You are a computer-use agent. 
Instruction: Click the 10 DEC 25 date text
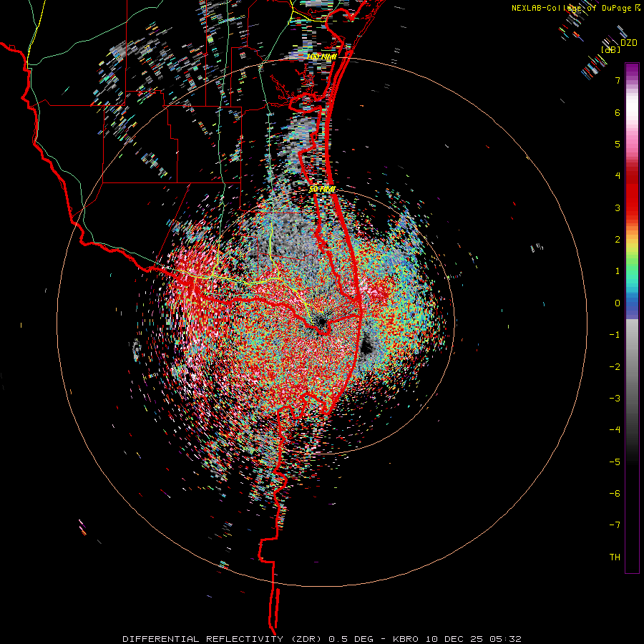(x=454, y=639)
